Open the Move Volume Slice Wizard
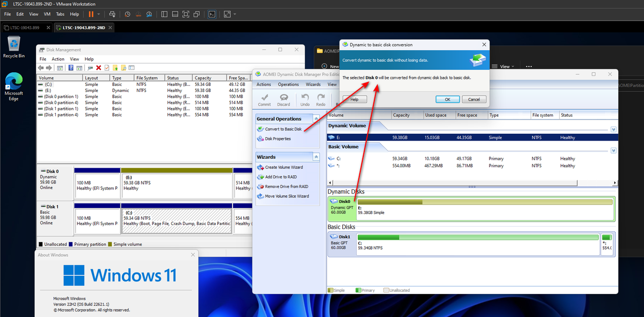Image resolution: width=644 pixels, height=317 pixels. (x=283, y=196)
